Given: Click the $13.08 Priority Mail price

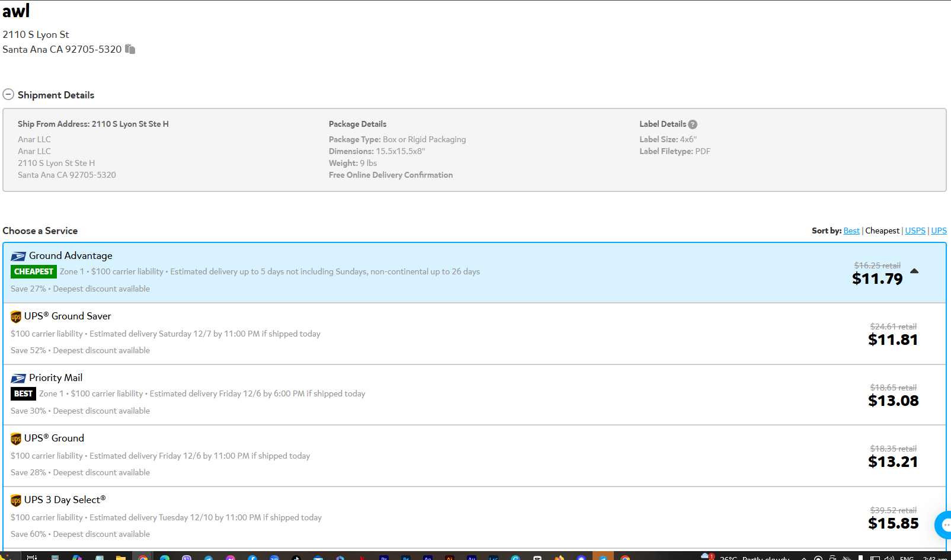Looking at the screenshot, I should (893, 401).
